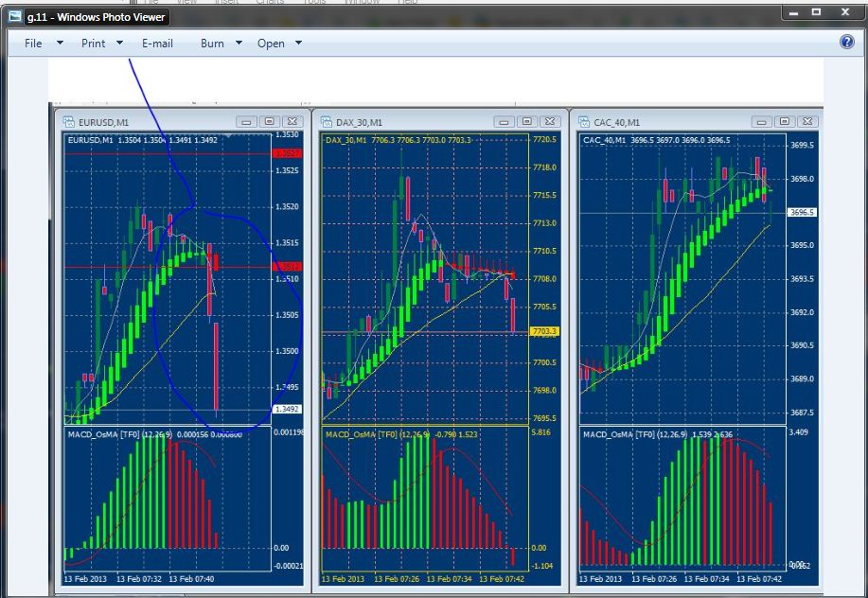Select the EURUSD,M1 window title
Screen dimensions: 868x598
point(103,122)
